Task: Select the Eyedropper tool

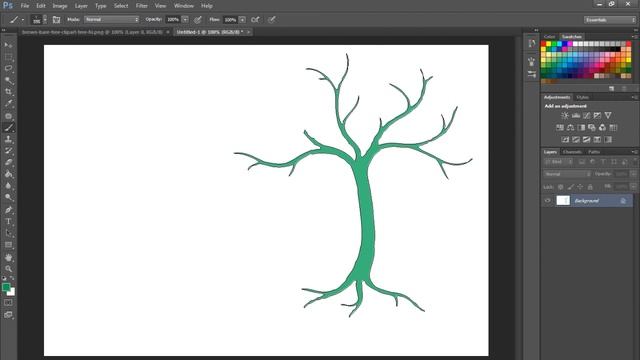Action: [8, 104]
